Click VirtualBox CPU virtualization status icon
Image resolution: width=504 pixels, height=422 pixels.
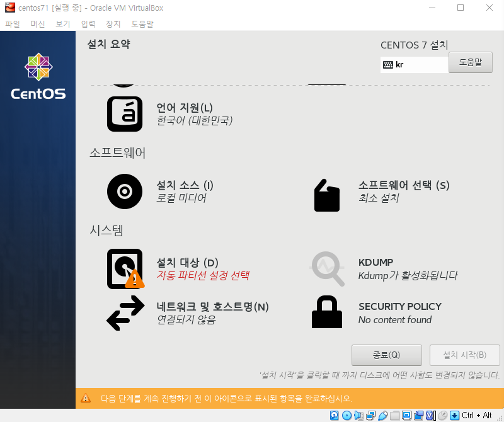(x=431, y=415)
